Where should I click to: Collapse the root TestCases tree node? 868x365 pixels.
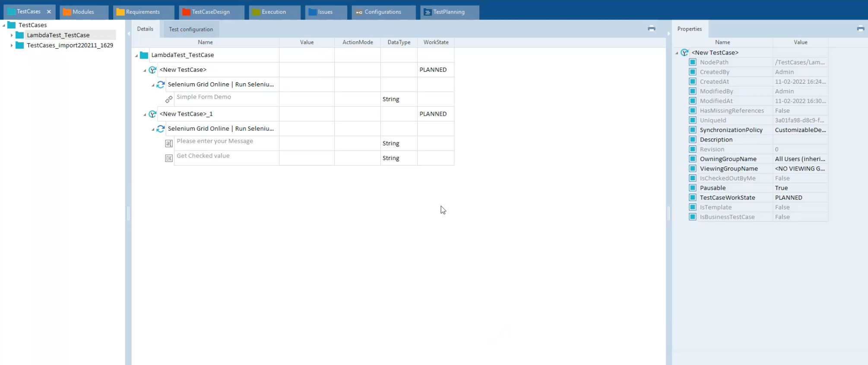coord(4,25)
